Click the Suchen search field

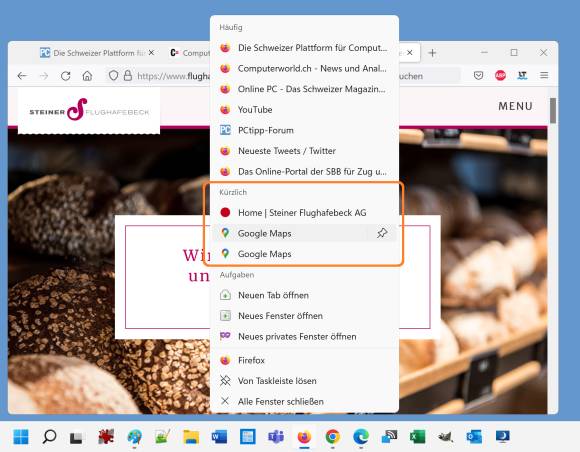(429, 76)
